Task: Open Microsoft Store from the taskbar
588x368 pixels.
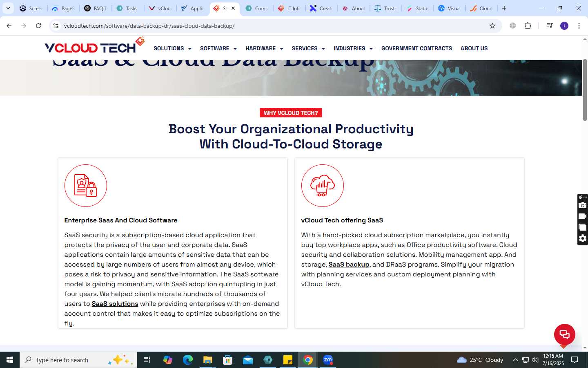Action: pyautogui.click(x=228, y=360)
